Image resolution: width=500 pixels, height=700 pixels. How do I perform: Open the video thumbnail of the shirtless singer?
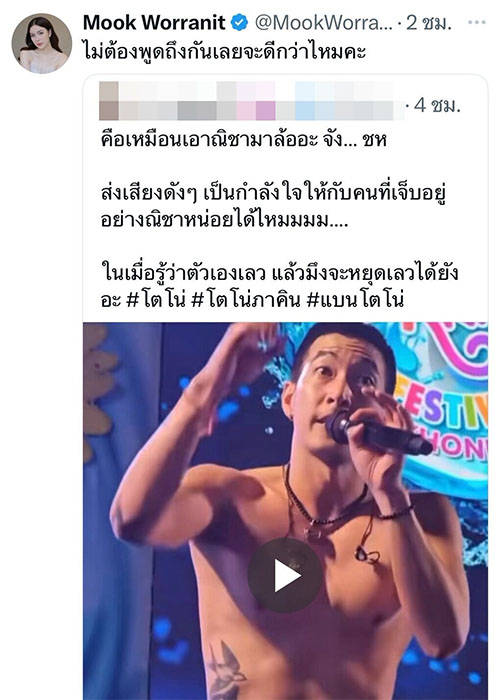click(x=285, y=511)
